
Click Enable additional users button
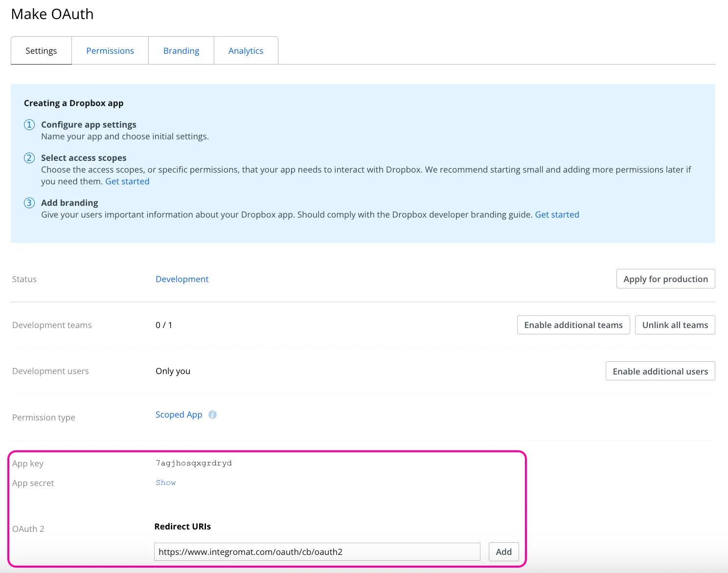pyautogui.click(x=660, y=371)
